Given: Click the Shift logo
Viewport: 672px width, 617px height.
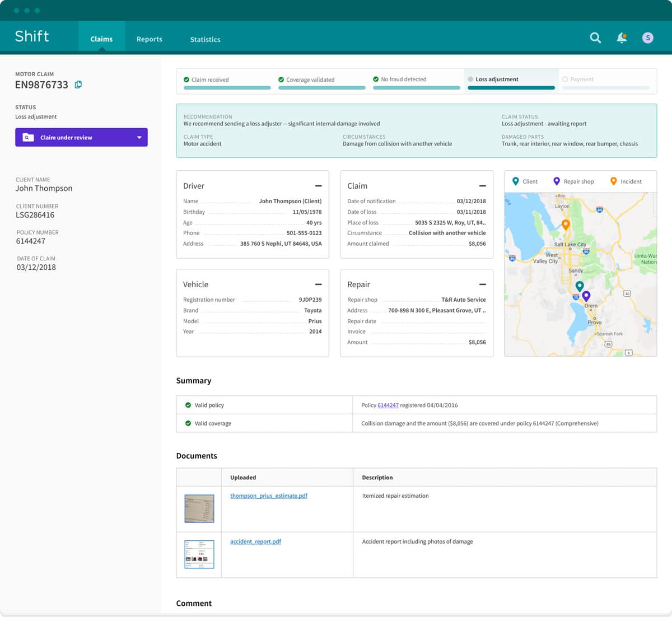Looking at the screenshot, I should pos(32,37).
